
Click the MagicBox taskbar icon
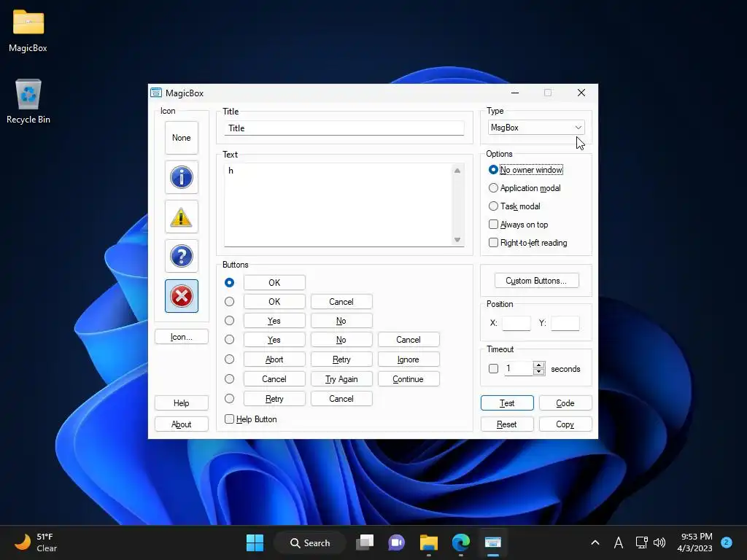[x=492, y=542]
